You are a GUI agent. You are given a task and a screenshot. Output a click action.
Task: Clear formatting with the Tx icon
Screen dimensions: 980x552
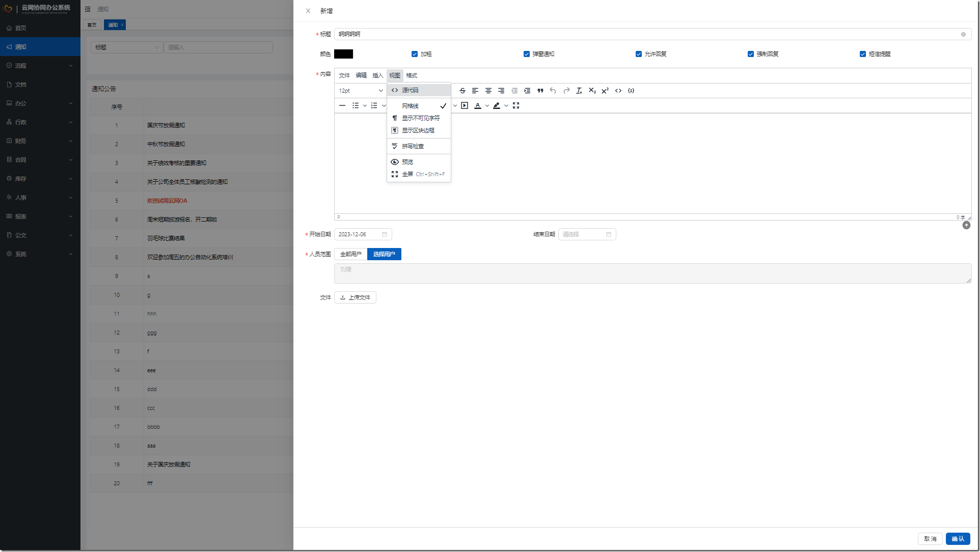click(x=579, y=91)
